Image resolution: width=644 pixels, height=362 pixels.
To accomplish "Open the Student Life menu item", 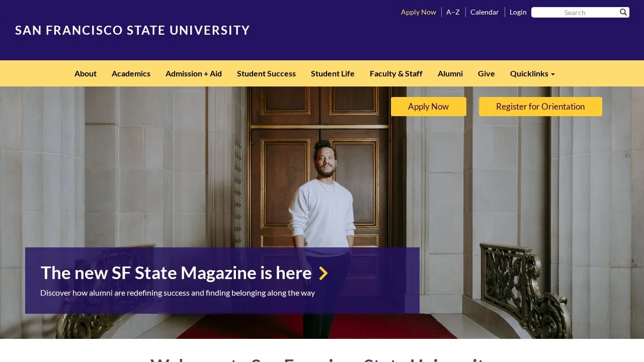I will (333, 73).
